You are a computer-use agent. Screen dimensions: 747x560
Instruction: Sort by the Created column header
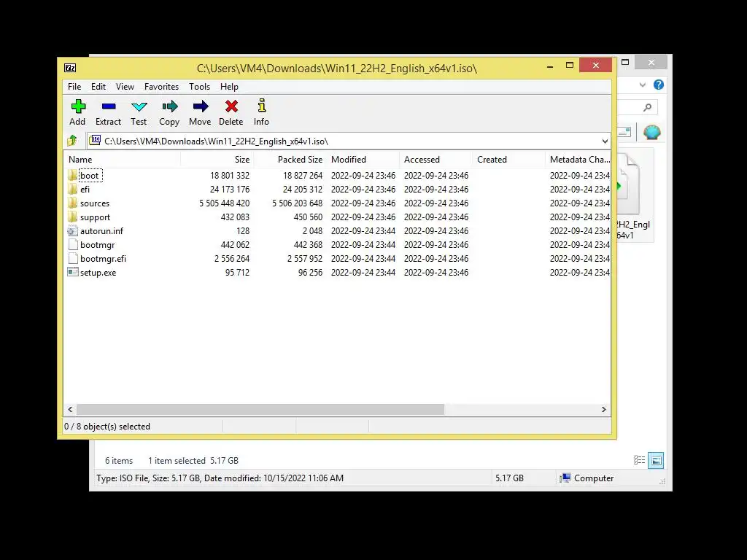(508, 160)
